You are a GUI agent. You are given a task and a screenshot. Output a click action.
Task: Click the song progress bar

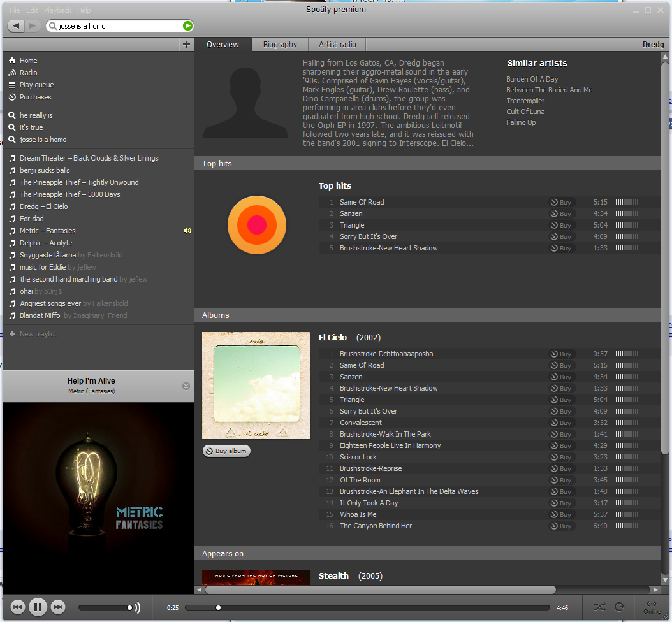coord(367,607)
